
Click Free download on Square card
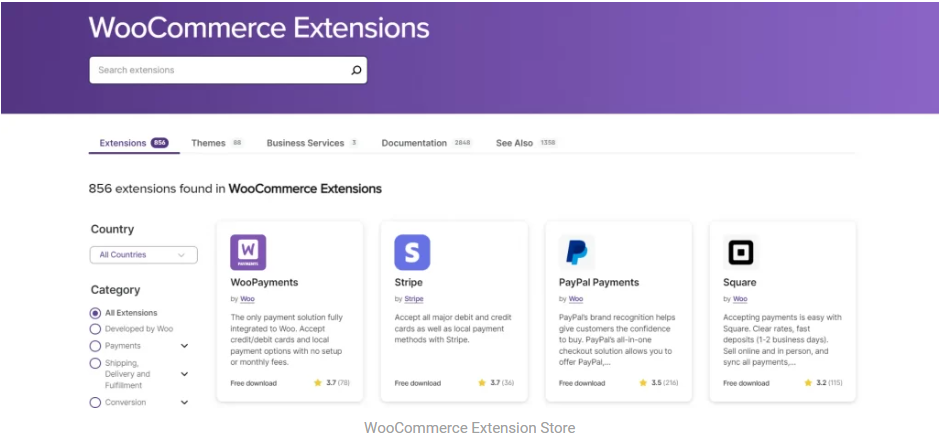click(746, 384)
